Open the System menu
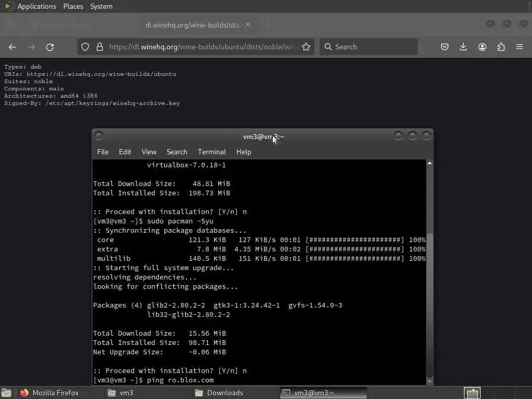Screen dimensions: 532x399 pyautogui.click(x=101, y=6)
